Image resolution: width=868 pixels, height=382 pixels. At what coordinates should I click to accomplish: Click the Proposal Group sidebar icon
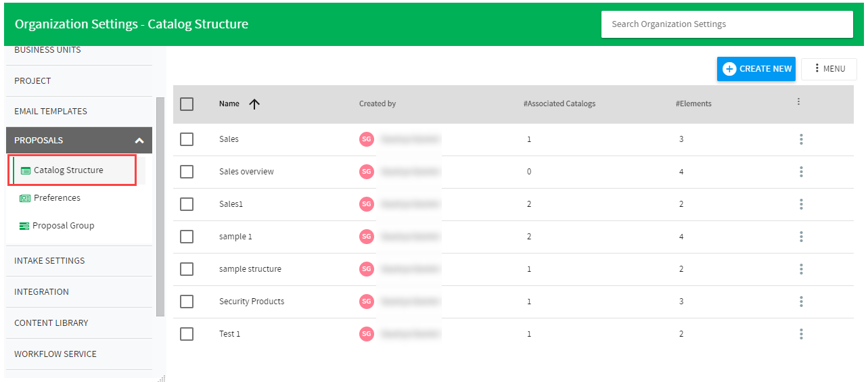pyautogui.click(x=24, y=226)
